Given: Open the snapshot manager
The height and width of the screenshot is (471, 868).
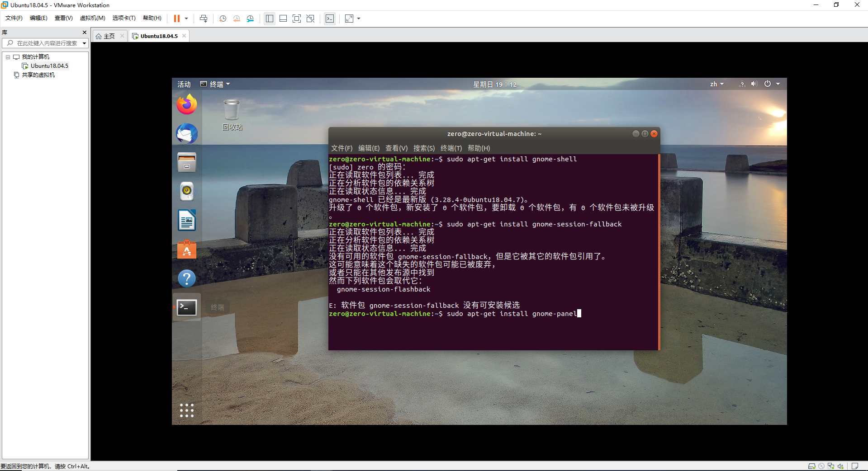Looking at the screenshot, I should click(x=250, y=19).
